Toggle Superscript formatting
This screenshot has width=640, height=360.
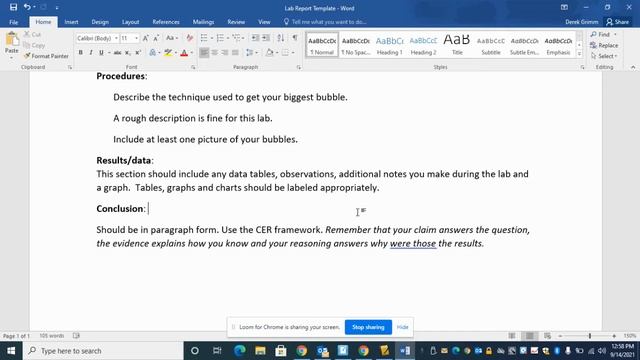click(138, 53)
